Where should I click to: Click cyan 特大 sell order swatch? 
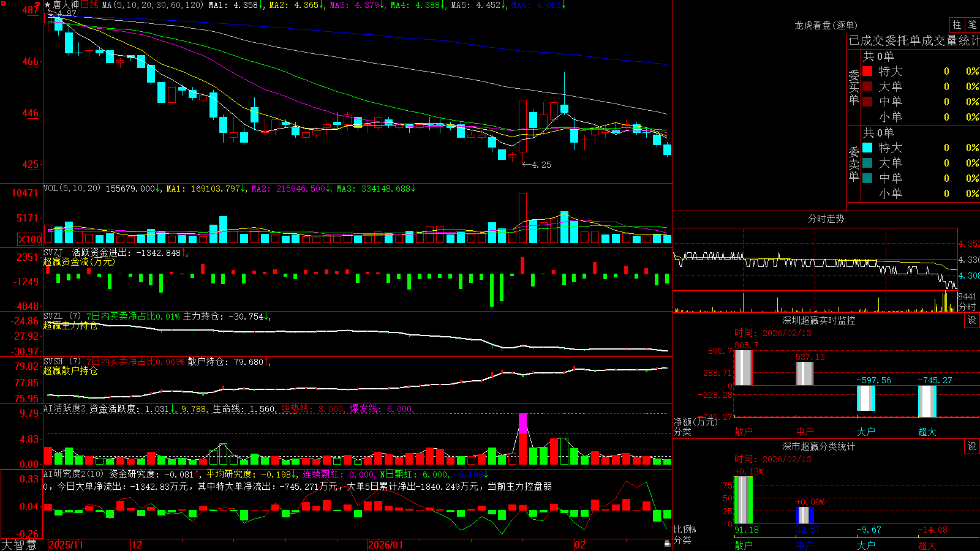[867, 148]
